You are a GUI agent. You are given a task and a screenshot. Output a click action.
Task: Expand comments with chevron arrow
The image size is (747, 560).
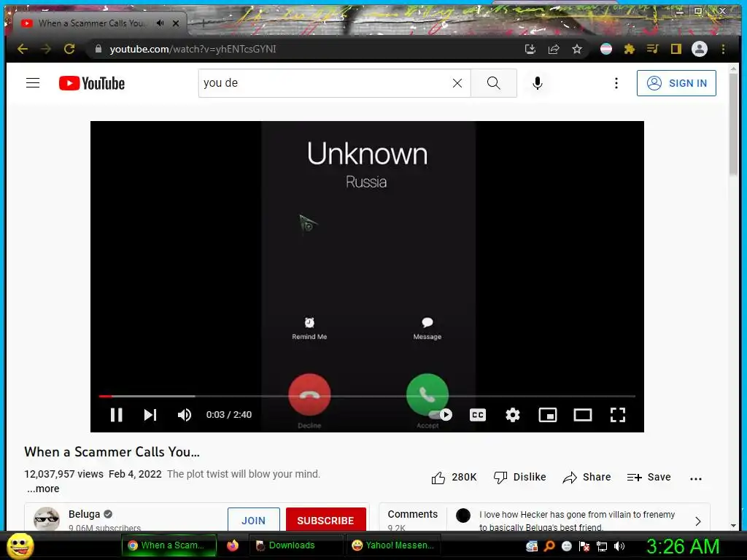698,521
